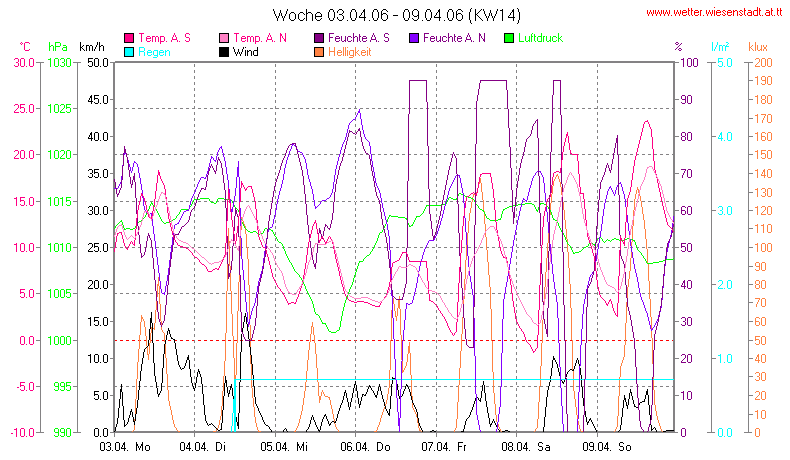Click the Temp. A. S legend color swatch

tap(129, 38)
